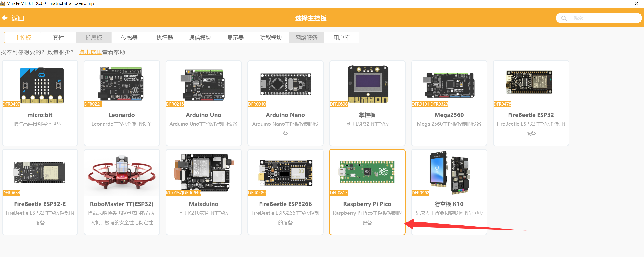Select the FireBeetle ESP32-E board image
Image resolution: width=644 pixels, height=257 pixels.
(39, 172)
